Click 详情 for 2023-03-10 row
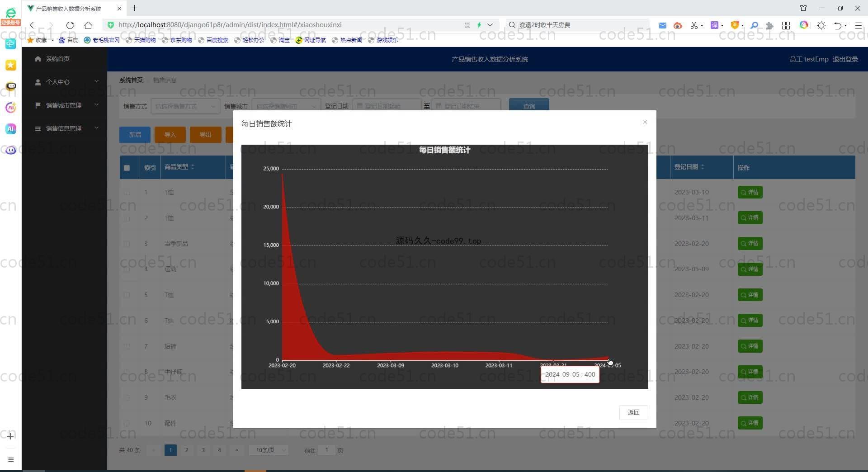The image size is (868, 472). point(750,192)
